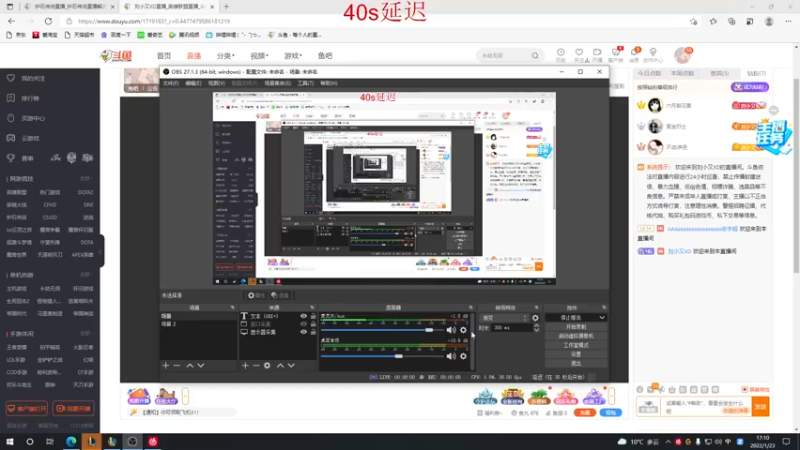The width and height of the screenshot is (800, 450).
Task: Open 排行榜 in Douyu sidebar
Action: click(x=30, y=98)
